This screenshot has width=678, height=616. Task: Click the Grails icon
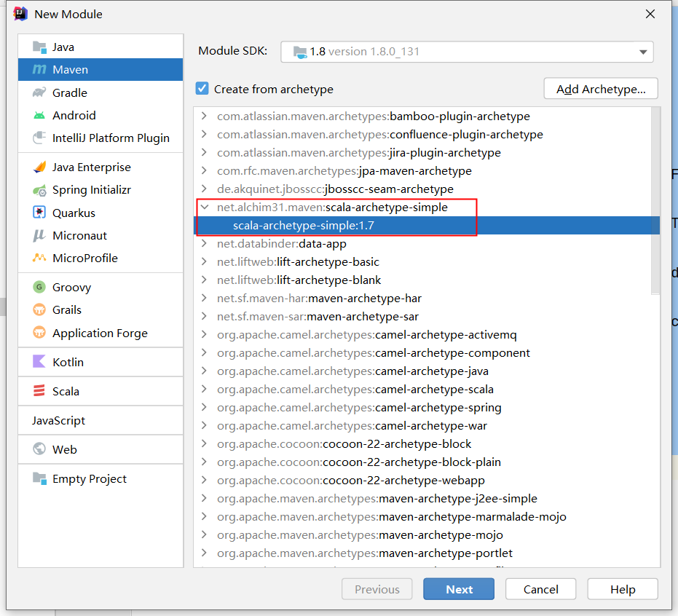39,309
